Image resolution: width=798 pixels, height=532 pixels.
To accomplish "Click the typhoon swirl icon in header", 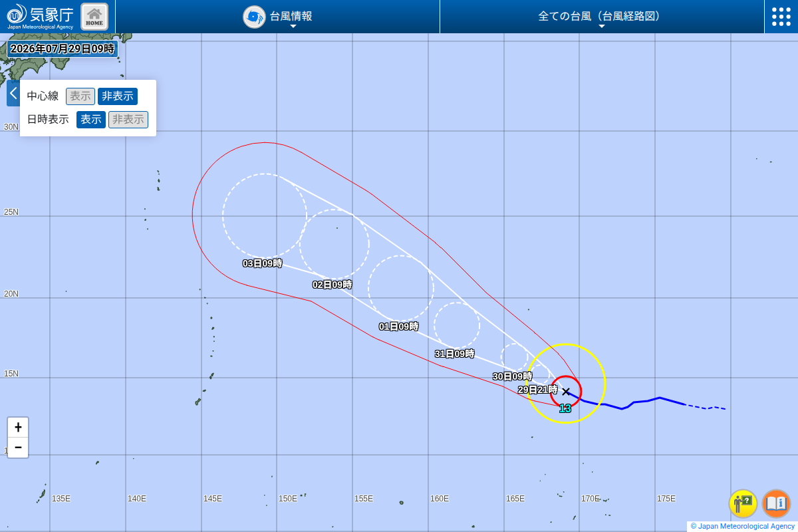I will (x=254, y=17).
